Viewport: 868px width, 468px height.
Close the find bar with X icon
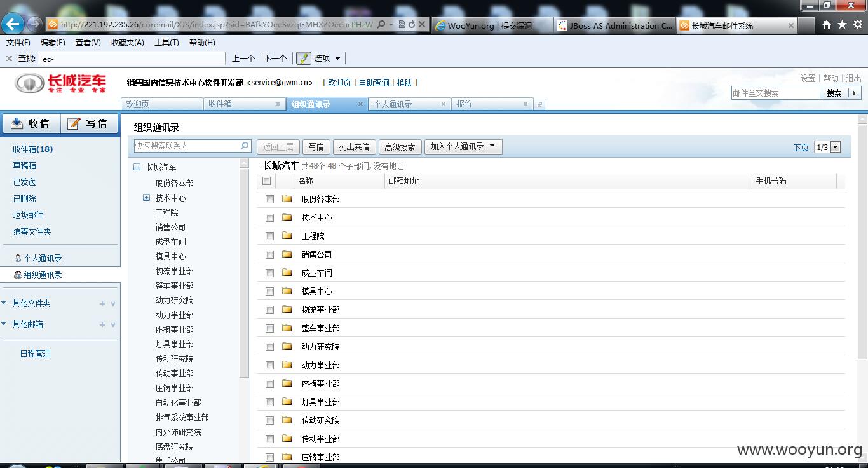[x=9, y=59]
